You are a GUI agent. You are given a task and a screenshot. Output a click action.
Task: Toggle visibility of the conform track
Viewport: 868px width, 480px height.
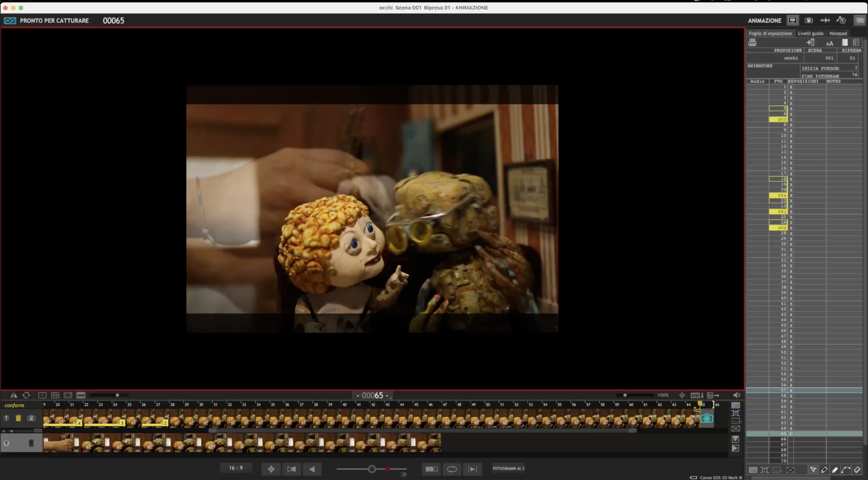[6, 418]
